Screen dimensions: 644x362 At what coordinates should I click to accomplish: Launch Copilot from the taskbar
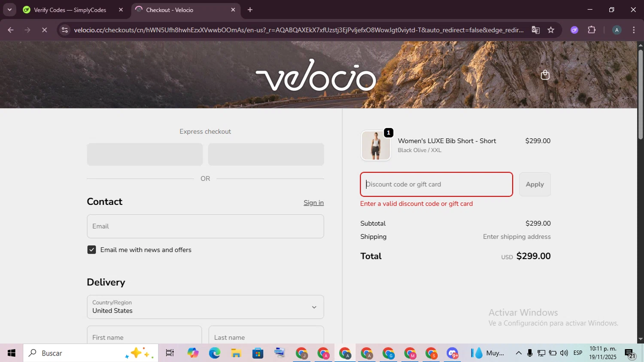click(193, 353)
